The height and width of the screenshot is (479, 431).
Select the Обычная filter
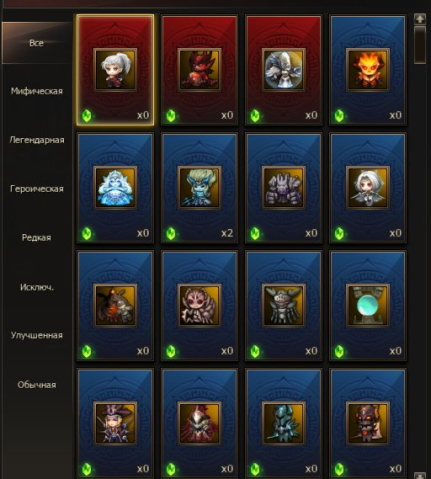(x=37, y=385)
